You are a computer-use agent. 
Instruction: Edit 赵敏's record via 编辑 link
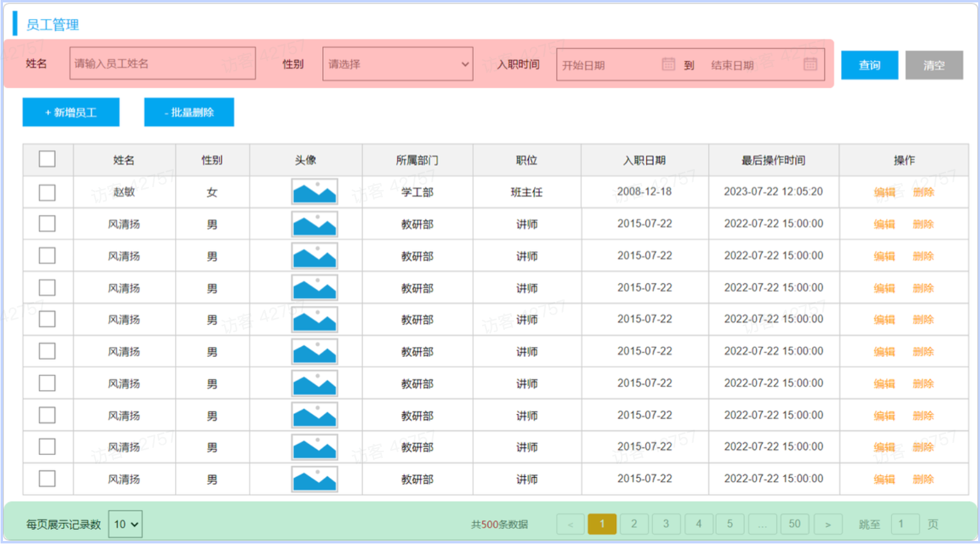click(884, 192)
